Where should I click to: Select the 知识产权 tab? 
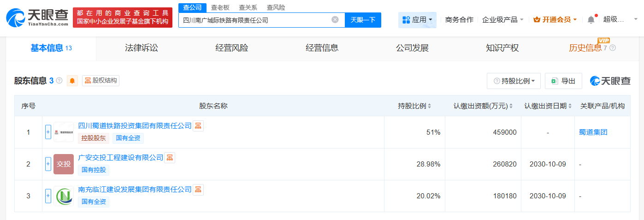point(502,48)
